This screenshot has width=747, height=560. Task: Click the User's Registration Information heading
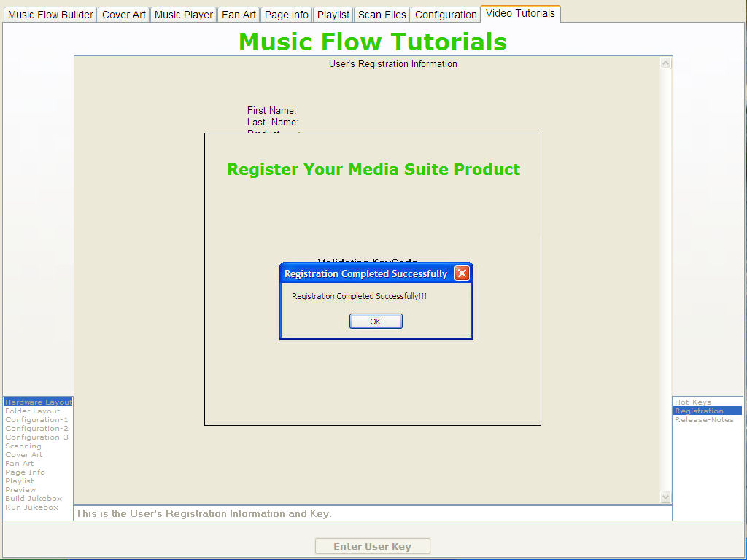[x=393, y=64]
